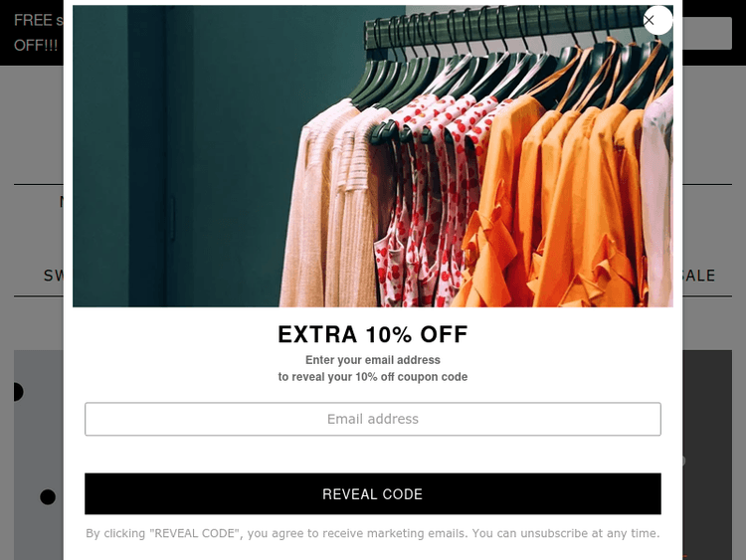The height and width of the screenshot is (560, 746).
Task: Select the partially hidden SW menu item
Action: tap(54, 276)
